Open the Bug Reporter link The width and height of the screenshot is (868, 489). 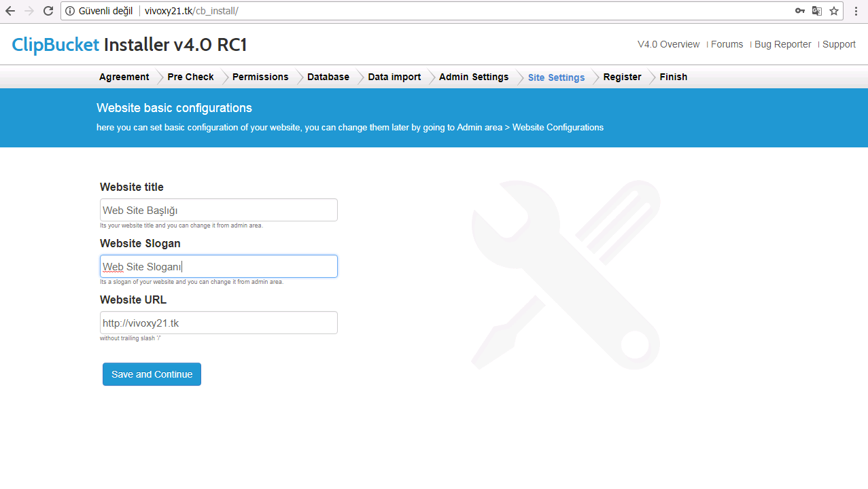click(x=782, y=44)
